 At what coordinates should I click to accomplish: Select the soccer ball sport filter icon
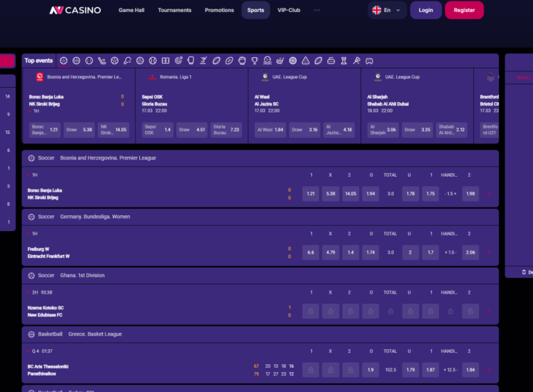64,61
